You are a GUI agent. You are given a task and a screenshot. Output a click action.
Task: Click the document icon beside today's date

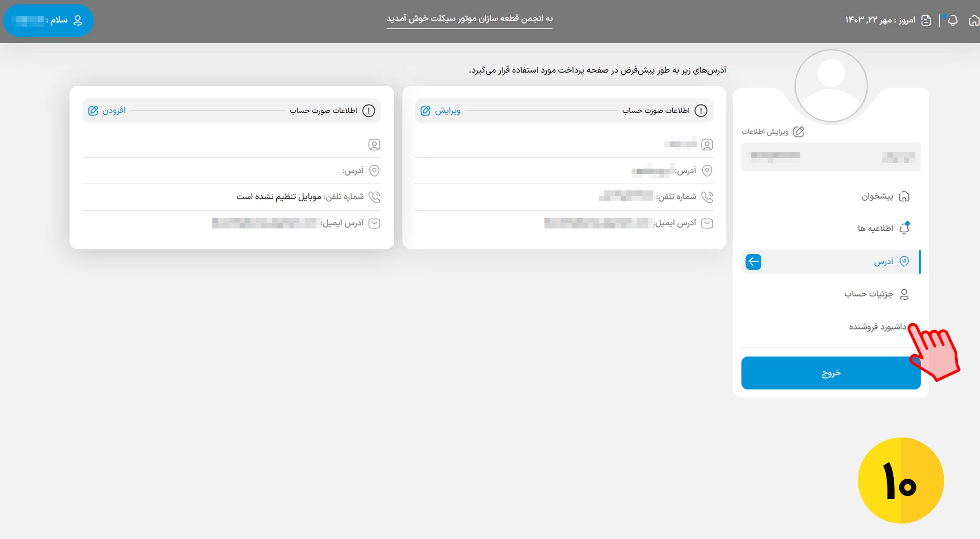click(926, 20)
